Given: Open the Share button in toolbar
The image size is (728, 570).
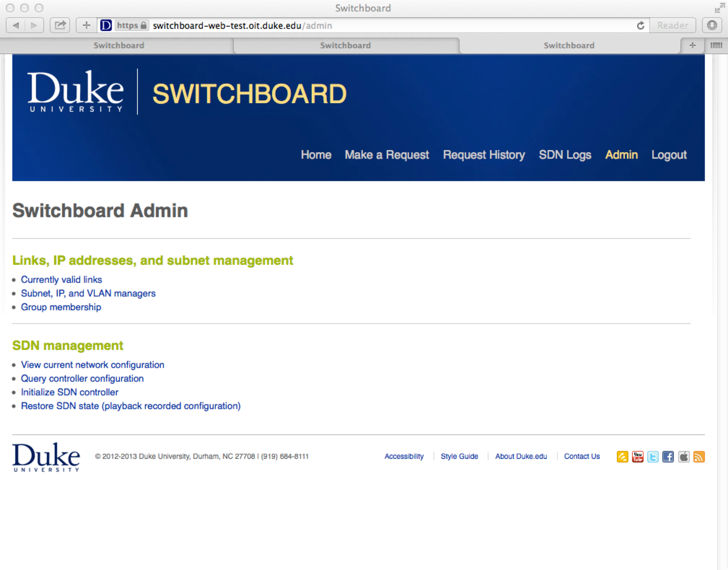Looking at the screenshot, I should pyautogui.click(x=60, y=25).
